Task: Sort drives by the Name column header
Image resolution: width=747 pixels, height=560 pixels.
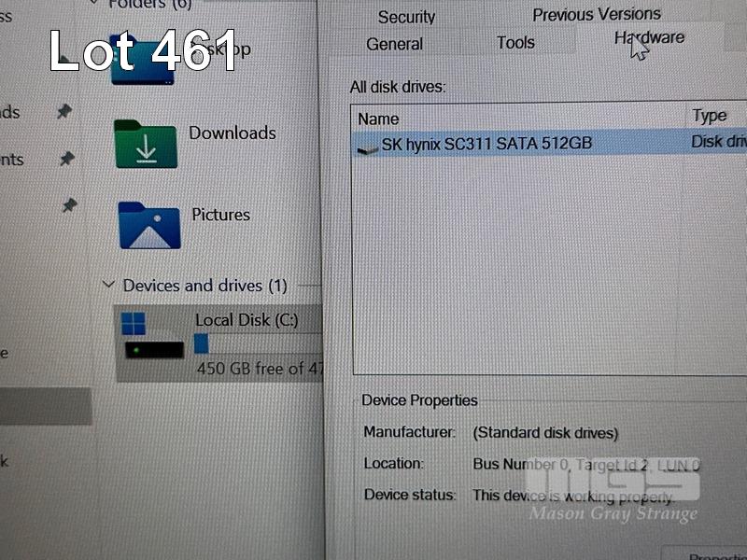Action: point(378,119)
